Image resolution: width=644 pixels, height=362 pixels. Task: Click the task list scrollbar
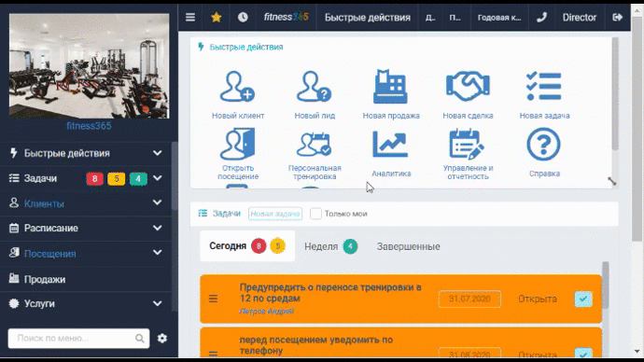click(606, 285)
